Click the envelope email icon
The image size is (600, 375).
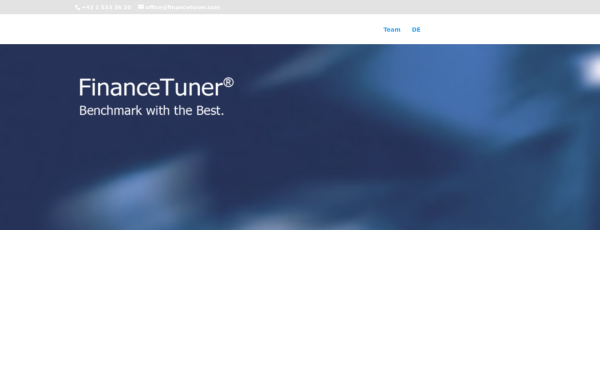pyautogui.click(x=141, y=7)
